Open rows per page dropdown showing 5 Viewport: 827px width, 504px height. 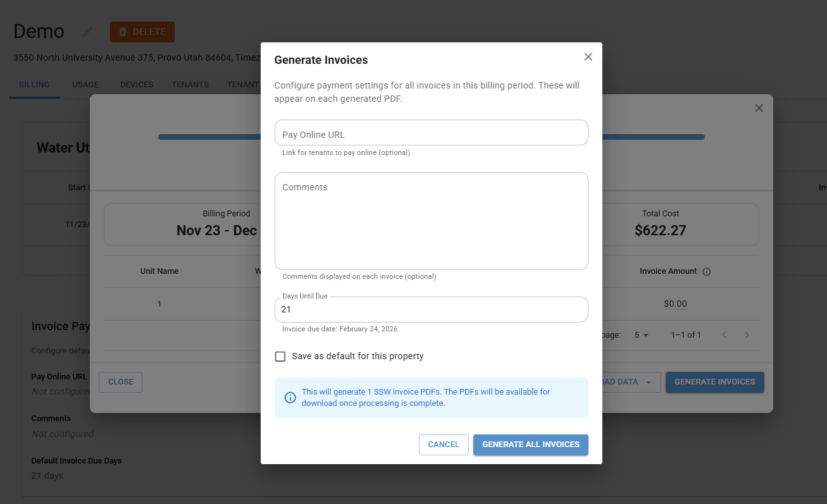[642, 335]
